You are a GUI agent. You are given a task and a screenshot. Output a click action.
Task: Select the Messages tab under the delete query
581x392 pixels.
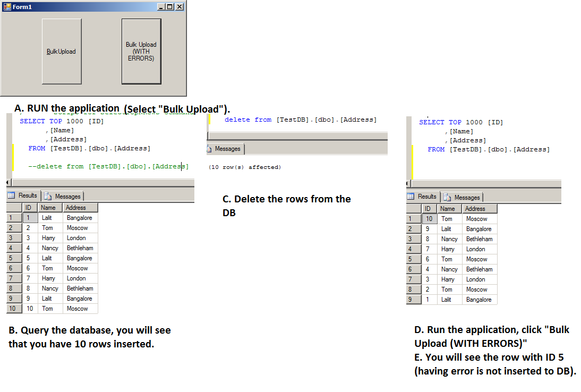pos(225,149)
